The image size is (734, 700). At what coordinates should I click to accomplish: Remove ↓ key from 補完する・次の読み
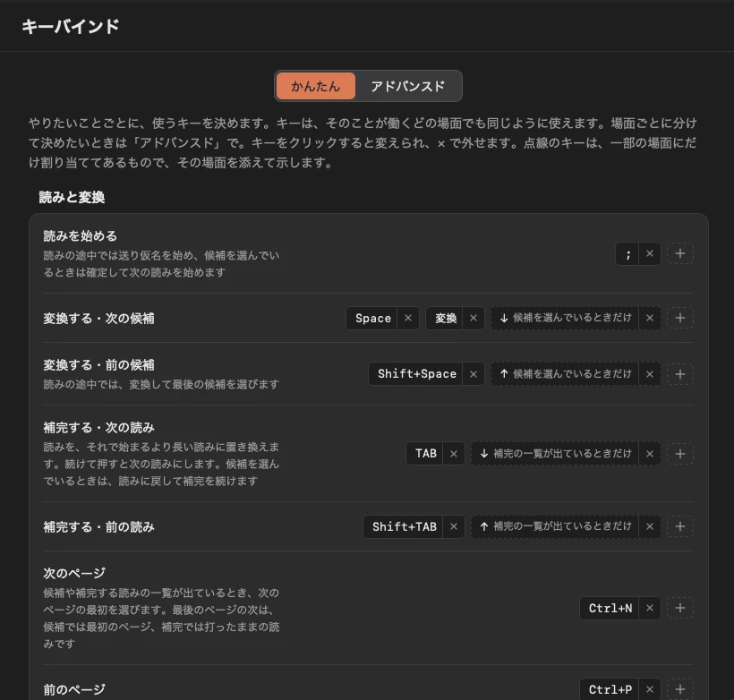click(649, 454)
